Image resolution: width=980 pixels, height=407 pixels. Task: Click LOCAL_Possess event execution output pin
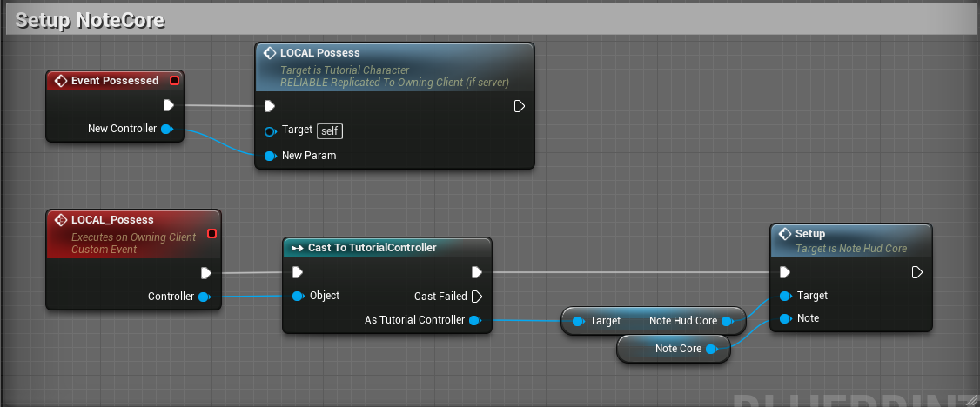(205, 273)
